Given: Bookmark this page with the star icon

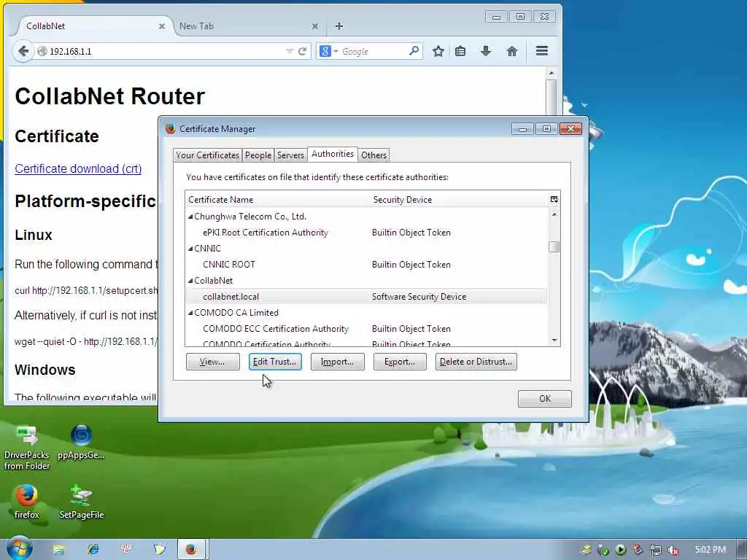Looking at the screenshot, I should pos(438,51).
